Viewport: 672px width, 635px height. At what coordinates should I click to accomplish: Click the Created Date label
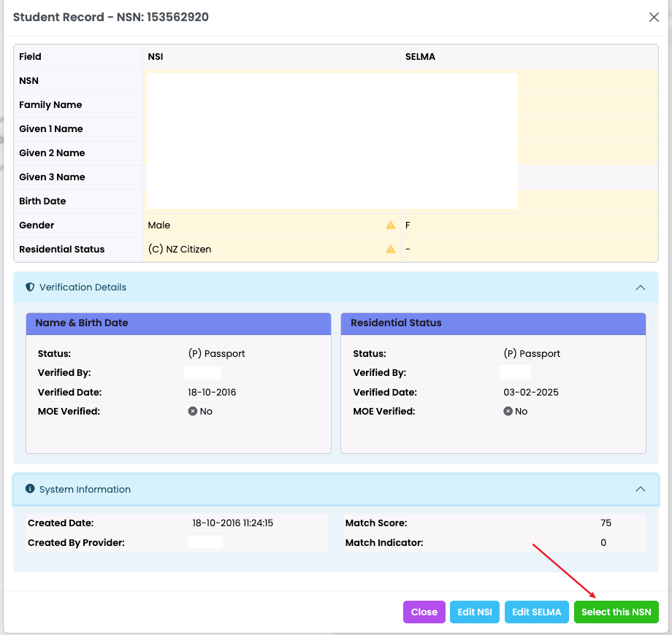(x=61, y=523)
